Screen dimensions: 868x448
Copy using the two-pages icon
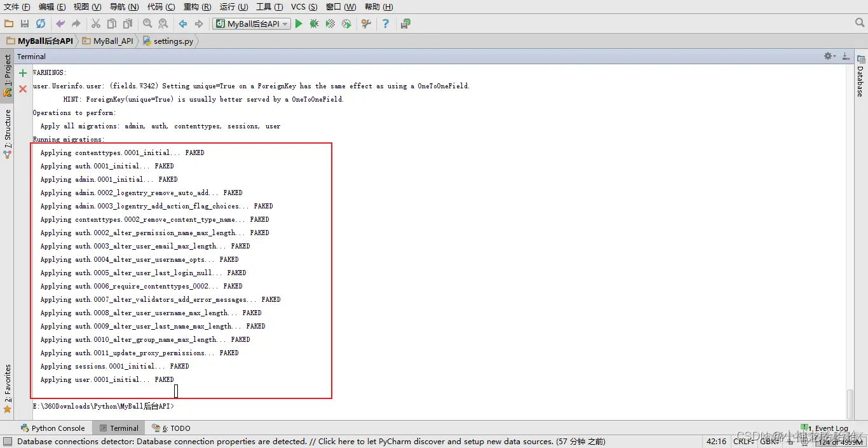112,24
